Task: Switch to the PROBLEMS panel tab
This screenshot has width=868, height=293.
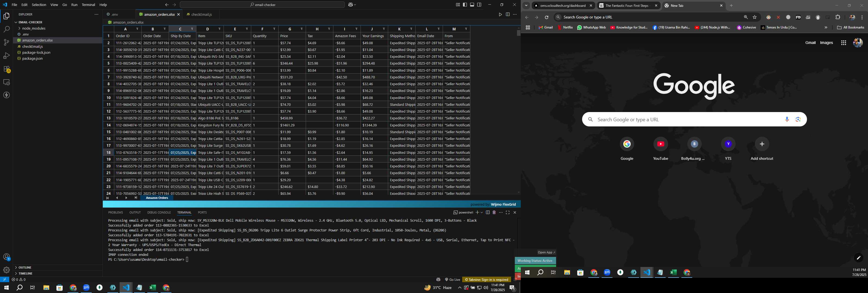Action: click(x=116, y=212)
